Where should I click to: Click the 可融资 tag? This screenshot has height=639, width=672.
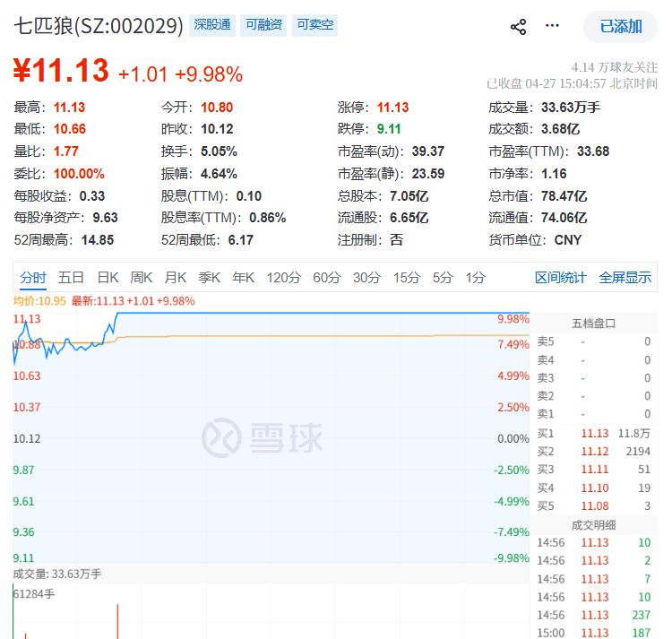click(263, 25)
